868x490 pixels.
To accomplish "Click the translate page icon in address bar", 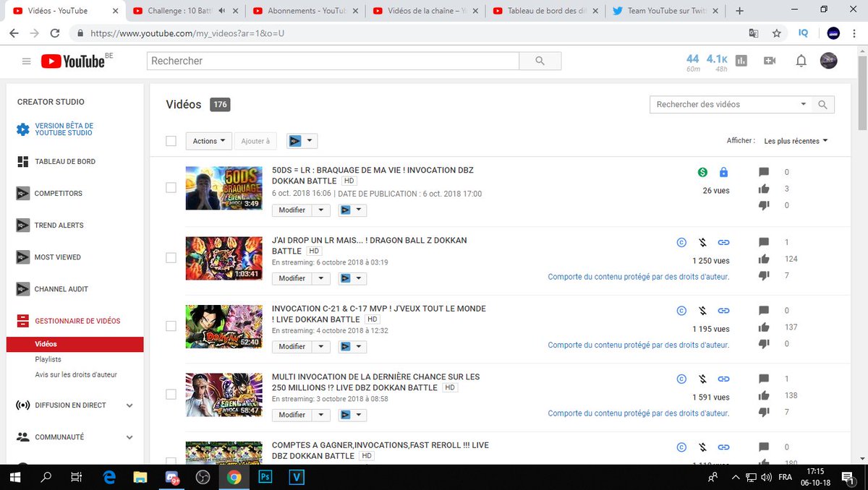I will 754,33.
